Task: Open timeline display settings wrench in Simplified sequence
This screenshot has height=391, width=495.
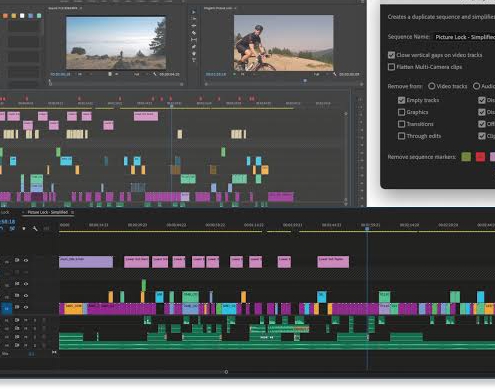Action: point(35,228)
